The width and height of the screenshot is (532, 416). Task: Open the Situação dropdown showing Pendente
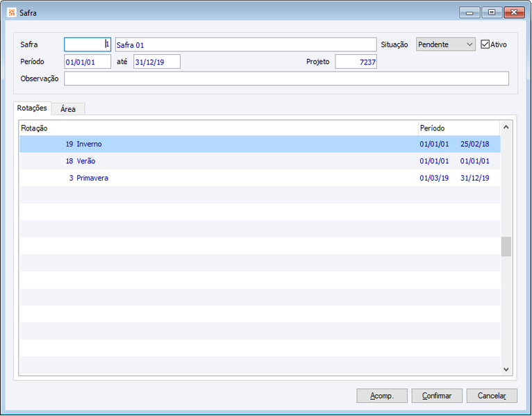click(445, 44)
